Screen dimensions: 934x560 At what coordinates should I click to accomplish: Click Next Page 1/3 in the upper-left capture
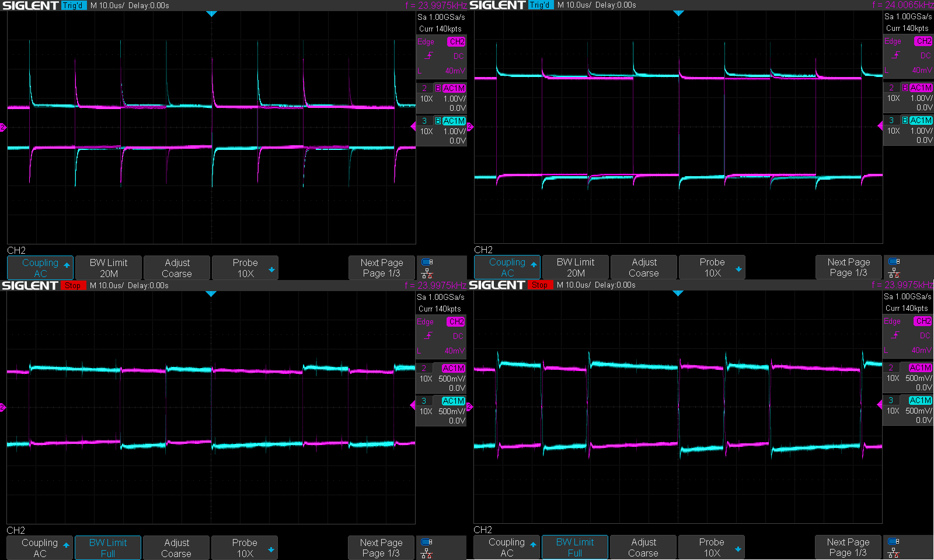pos(382,268)
